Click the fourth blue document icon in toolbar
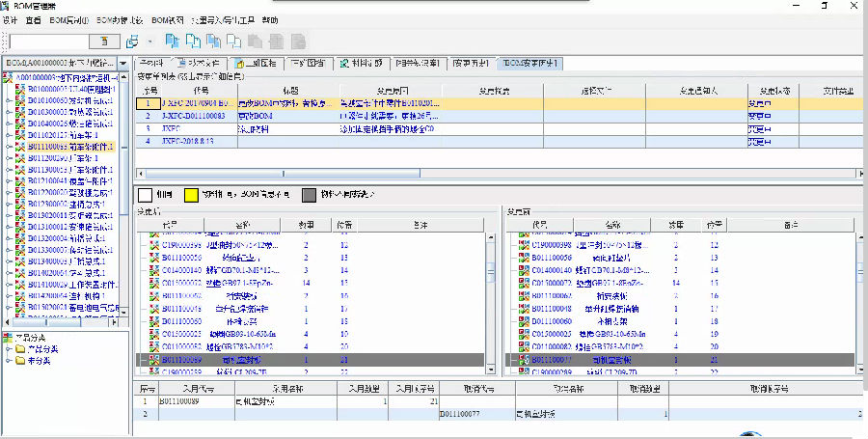 coord(233,41)
